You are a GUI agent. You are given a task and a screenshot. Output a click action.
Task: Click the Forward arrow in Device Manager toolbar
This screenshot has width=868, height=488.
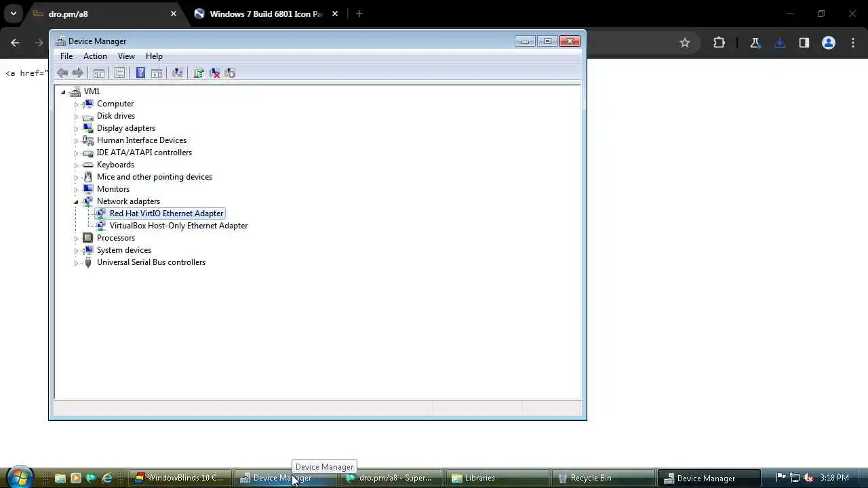click(x=78, y=73)
